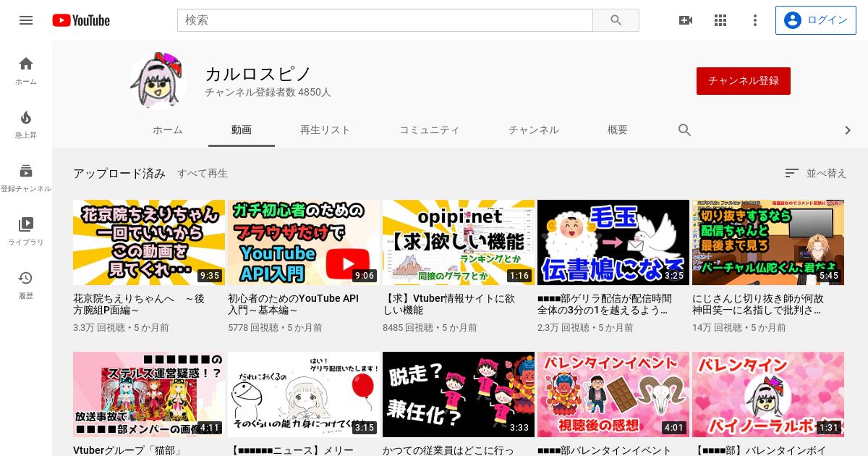
Task: Open the 脱走？兼任化？ video thumbnail
Action: tap(459, 394)
